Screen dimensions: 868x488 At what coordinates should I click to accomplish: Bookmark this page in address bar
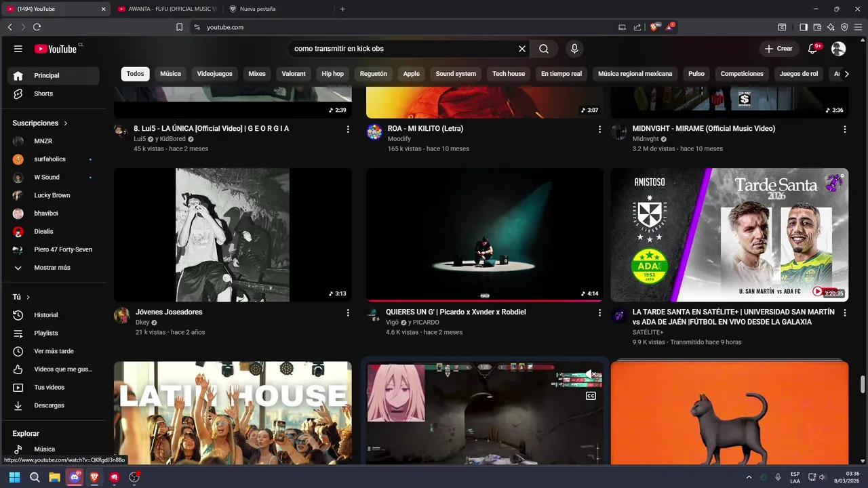(x=179, y=27)
